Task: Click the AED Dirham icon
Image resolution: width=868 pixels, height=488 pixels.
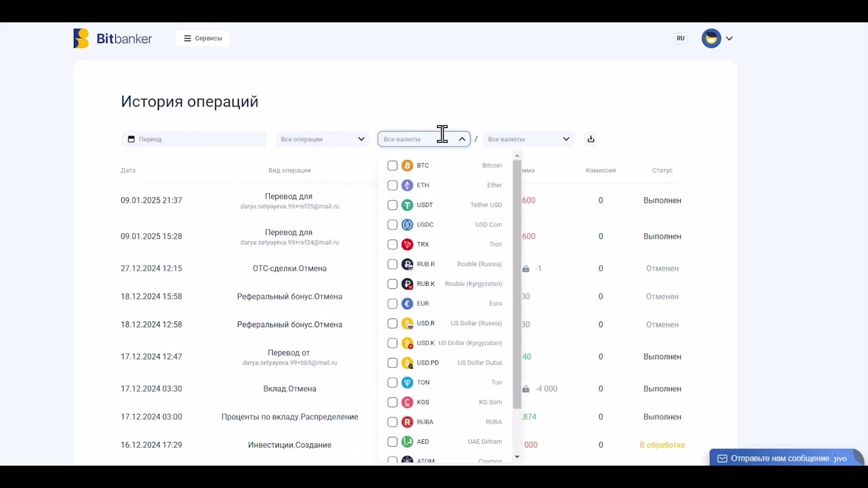Action: click(x=407, y=441)
